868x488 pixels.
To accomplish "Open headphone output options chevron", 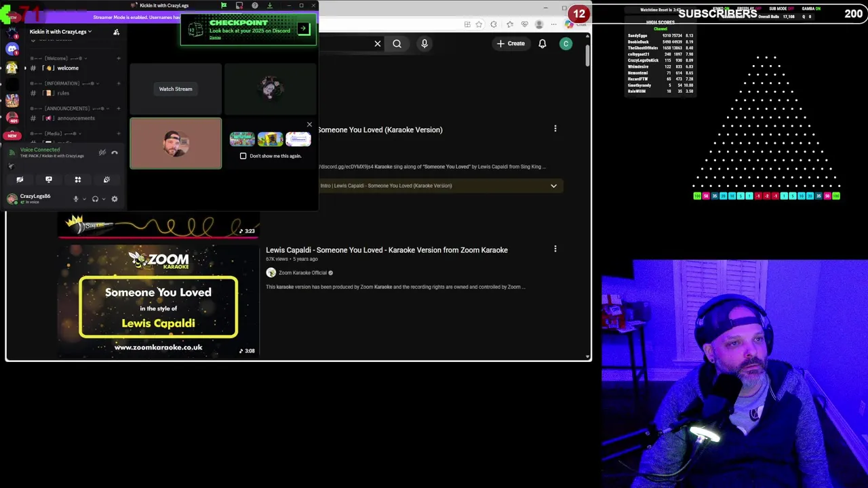I will [x=103, y=199].
